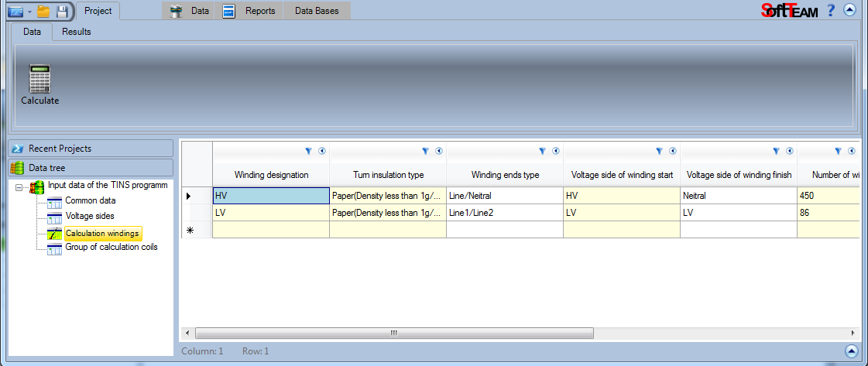Viewport: 868px width, 366px height.
Task: Click round arrow in Winding designation header
Action: (322, 150)
